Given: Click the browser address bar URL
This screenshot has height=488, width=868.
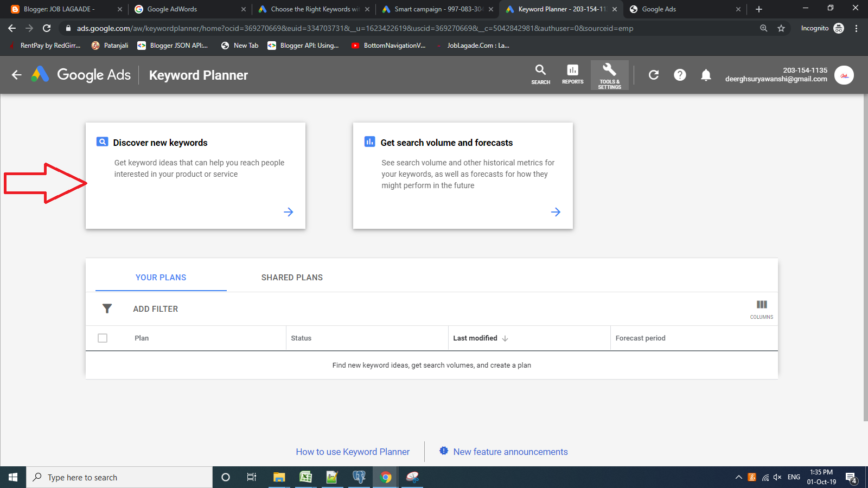Looking at the screenshot, I should point(355,28).
